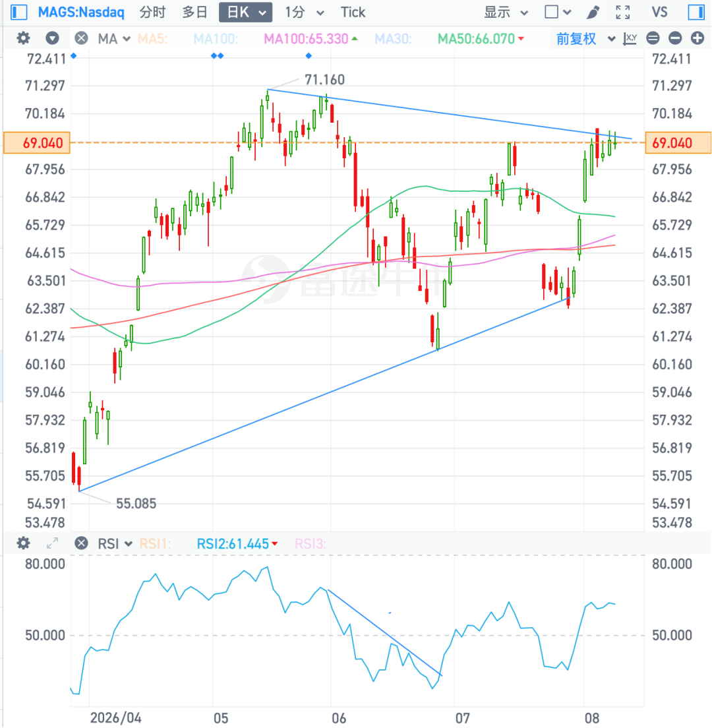
Task: Toggle the RSI1 line visibility
Action: pyautogui.click(x=155, y=543)
